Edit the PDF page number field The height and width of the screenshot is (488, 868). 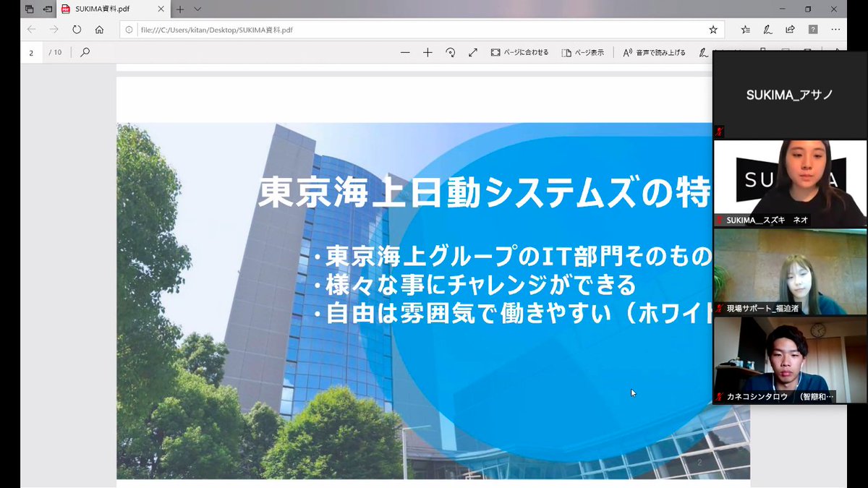click(x=32, y=53)
